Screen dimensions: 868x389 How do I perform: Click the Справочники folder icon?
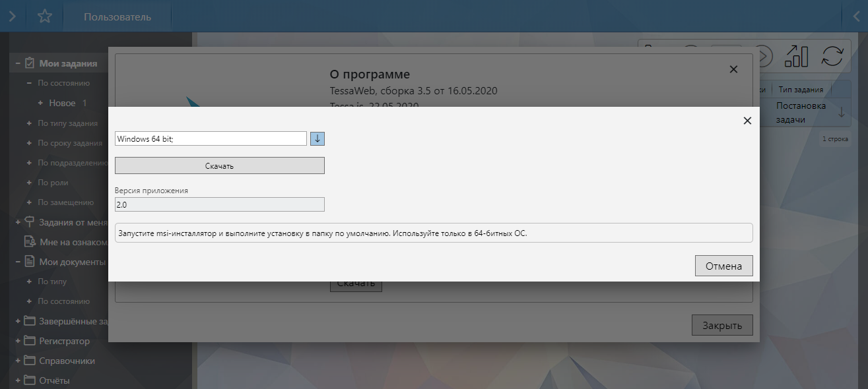pos(30,361)
